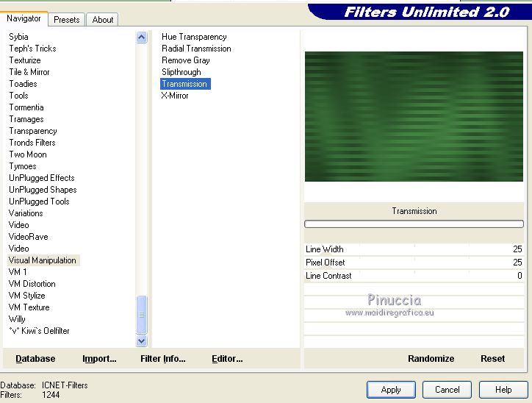Select the UnPlugged Tools category

tap(39, 201)
